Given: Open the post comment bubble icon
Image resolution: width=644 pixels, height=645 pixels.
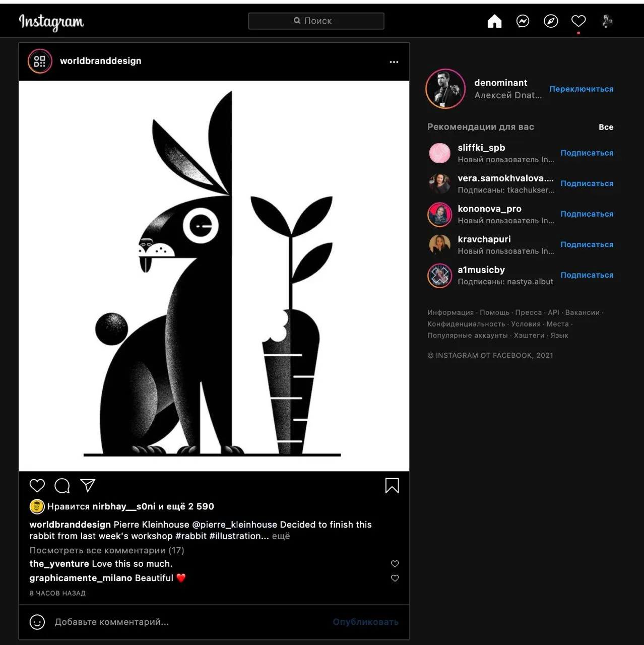Looking at the screenshot, I should click(x=62, y=486).
